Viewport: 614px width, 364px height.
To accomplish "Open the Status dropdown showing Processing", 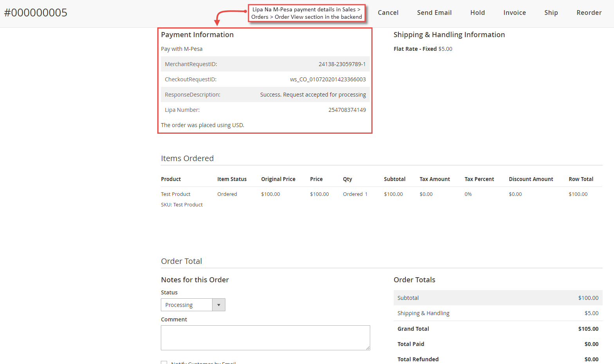I will [x=193, y=305].
